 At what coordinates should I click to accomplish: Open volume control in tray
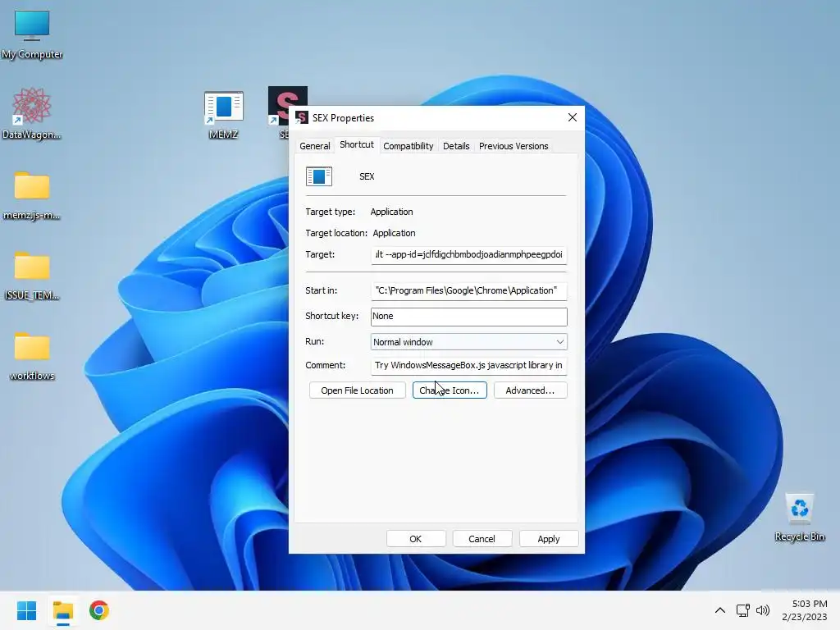pyautogui.click(x=762, y=610)
